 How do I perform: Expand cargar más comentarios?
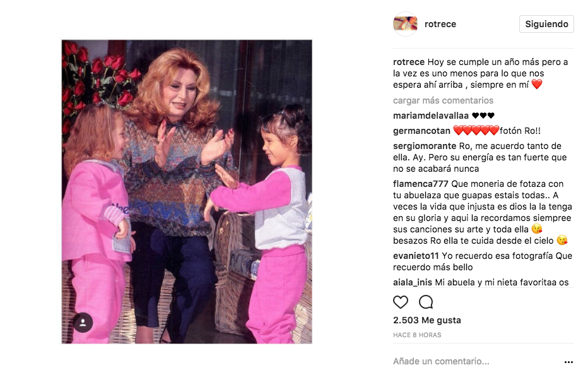443,100
